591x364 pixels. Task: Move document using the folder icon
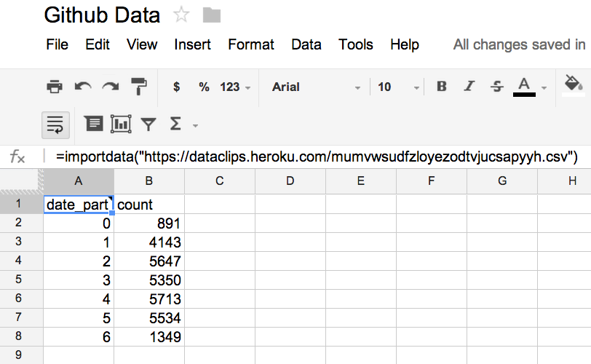211,15
